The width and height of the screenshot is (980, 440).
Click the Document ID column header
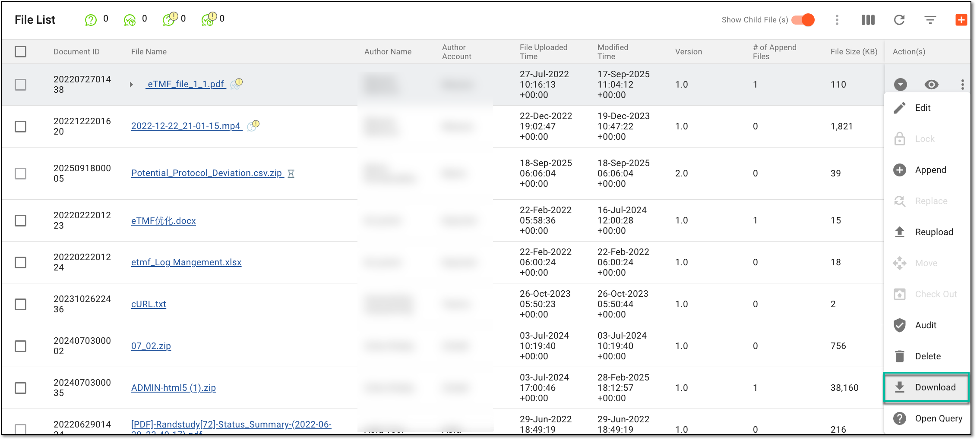[76, 52]
